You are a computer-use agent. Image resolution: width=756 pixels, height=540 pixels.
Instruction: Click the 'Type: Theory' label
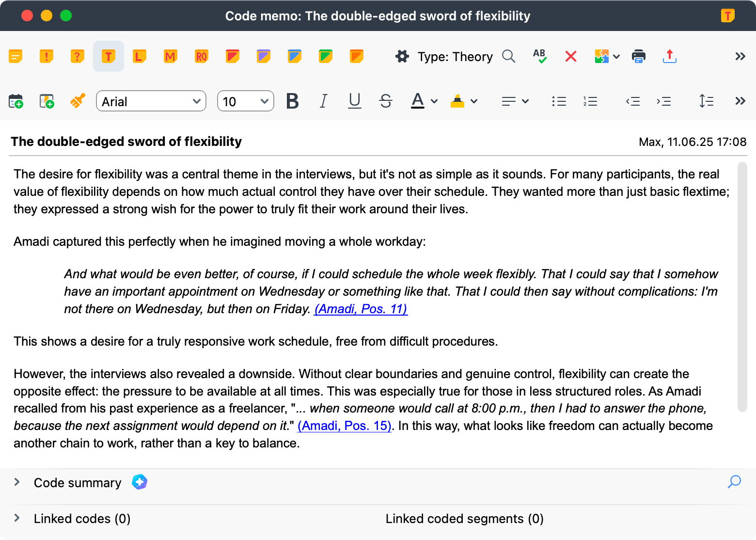[x=455, y=57]
